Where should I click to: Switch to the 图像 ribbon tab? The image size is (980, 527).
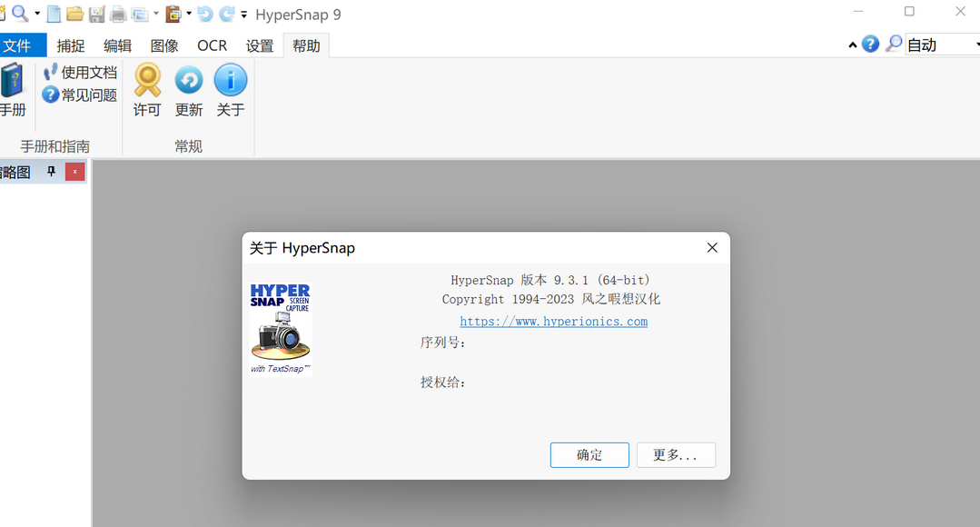(x=164, y=45)
